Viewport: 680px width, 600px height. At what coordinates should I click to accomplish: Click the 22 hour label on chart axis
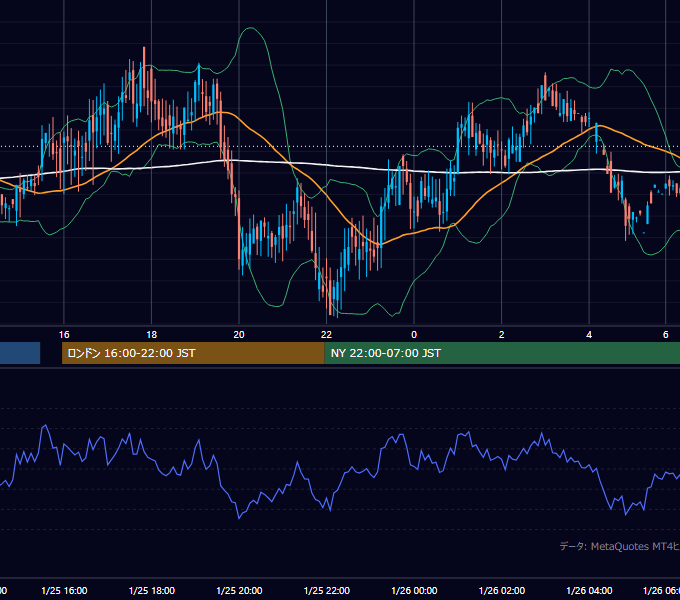(x=326, y=334)
